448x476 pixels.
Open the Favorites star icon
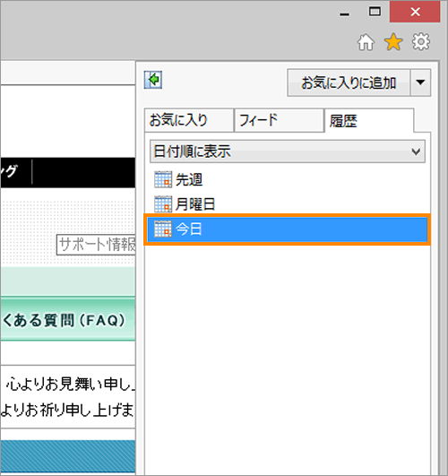[393, 42]
